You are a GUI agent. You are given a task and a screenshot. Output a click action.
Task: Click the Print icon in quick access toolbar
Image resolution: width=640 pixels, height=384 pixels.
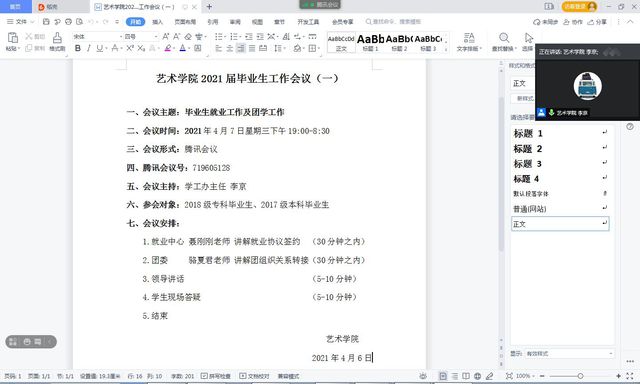click(68, 22)
